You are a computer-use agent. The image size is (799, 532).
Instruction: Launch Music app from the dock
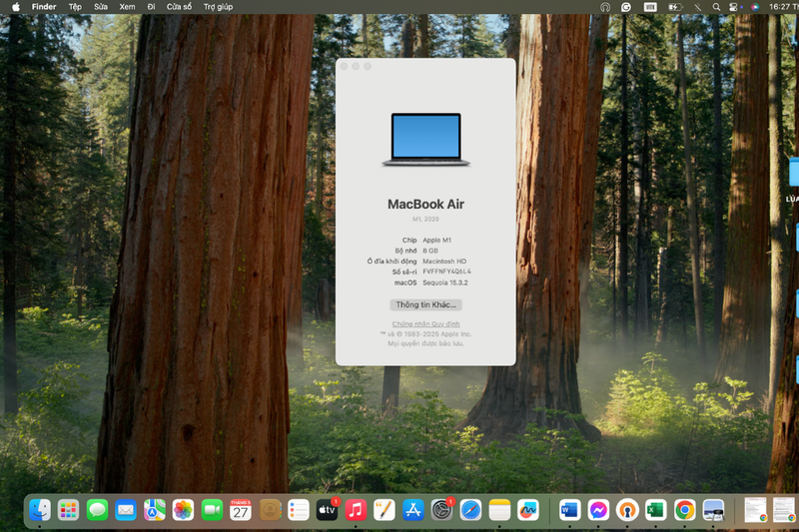(x=356, y=510)
